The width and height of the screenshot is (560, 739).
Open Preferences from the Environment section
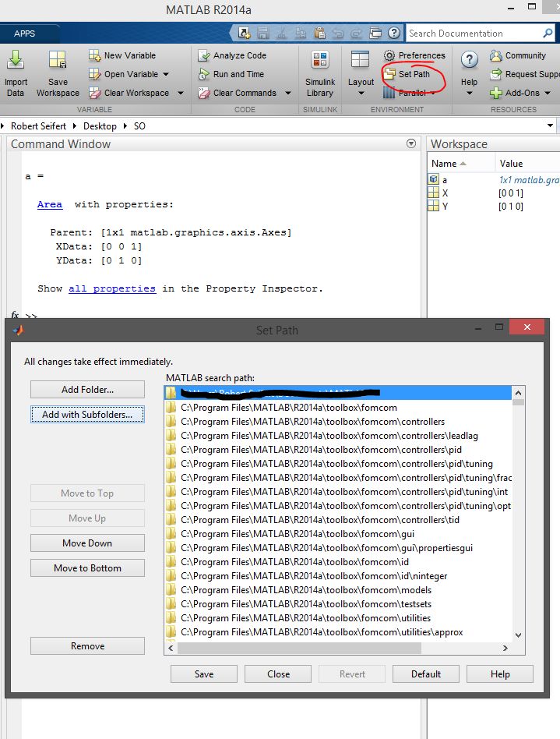tap(414, 55)
